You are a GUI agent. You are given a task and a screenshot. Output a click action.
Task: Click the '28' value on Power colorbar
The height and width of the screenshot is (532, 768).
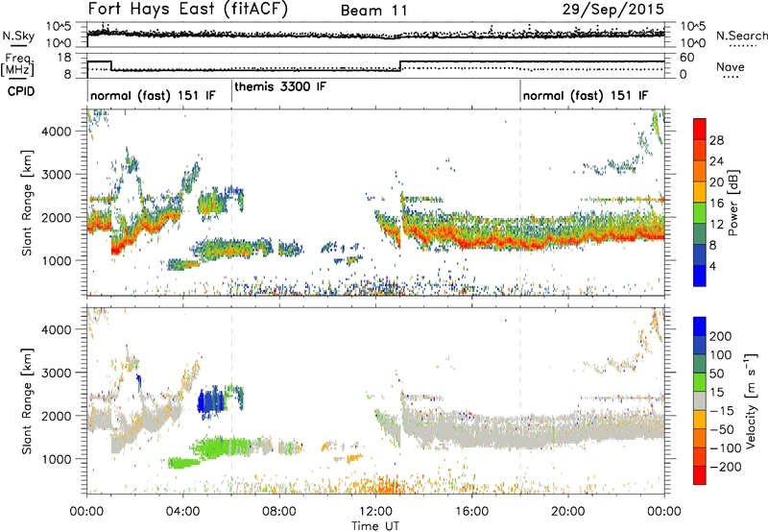point(716,140)
